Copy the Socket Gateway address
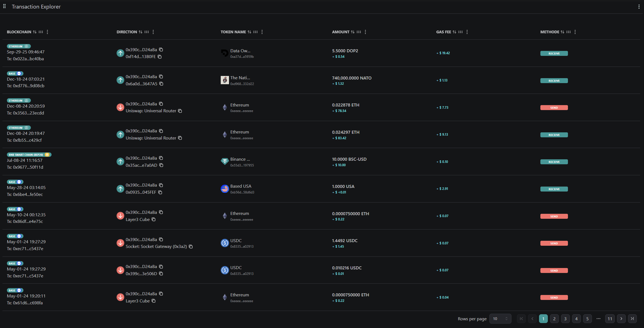 tap(191, 247)
